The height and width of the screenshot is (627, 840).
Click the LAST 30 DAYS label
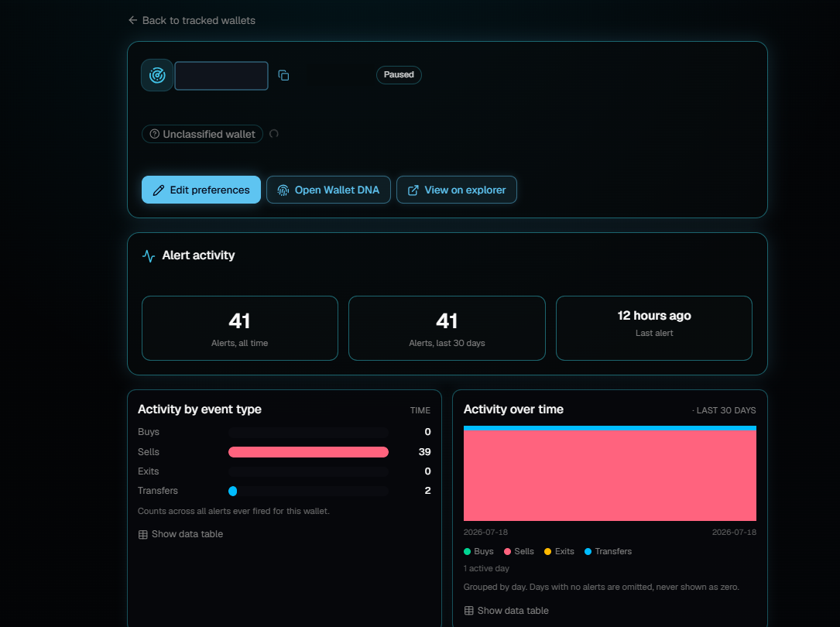click(725, 410)
